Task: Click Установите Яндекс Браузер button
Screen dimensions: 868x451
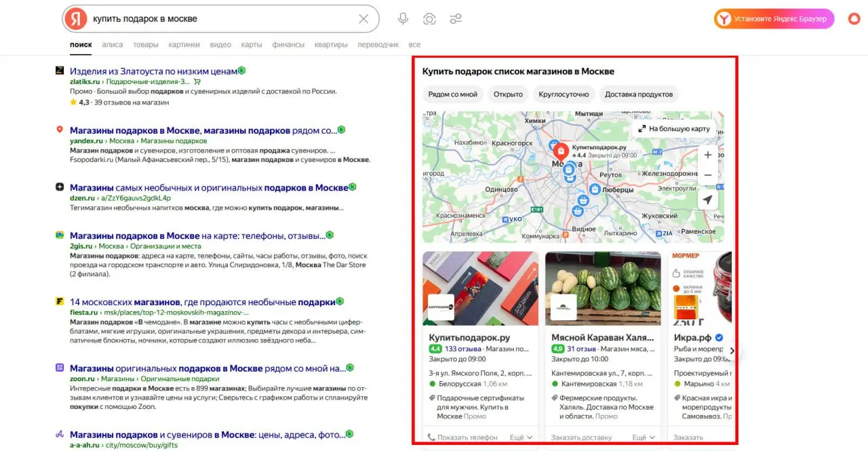Action: (x=774, y=19)
